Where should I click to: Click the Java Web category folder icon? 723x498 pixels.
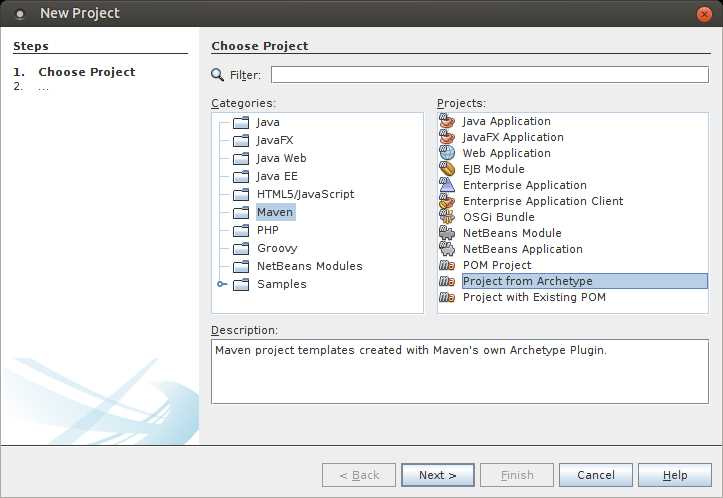tap(241, 158)
